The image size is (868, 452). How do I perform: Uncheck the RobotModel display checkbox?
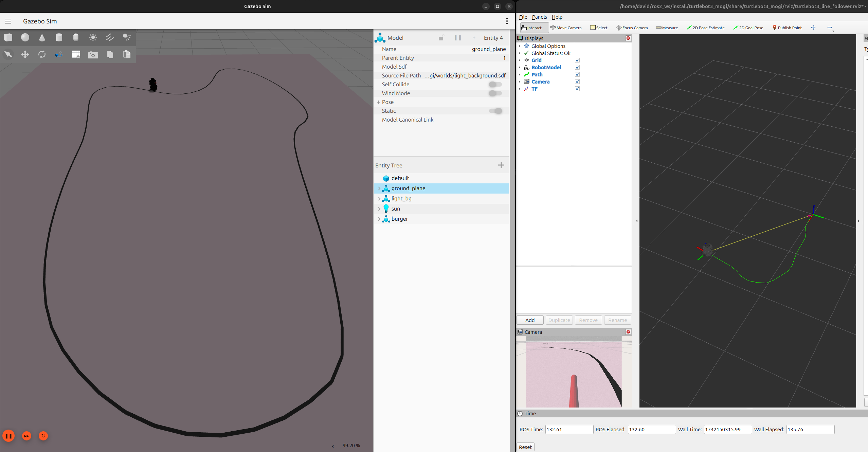click(x=577, y=68)
